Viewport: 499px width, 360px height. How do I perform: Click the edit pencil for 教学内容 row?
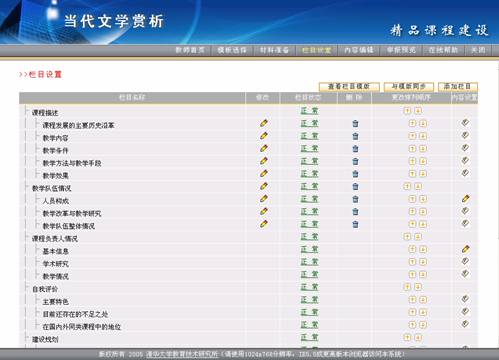[264, 136]
